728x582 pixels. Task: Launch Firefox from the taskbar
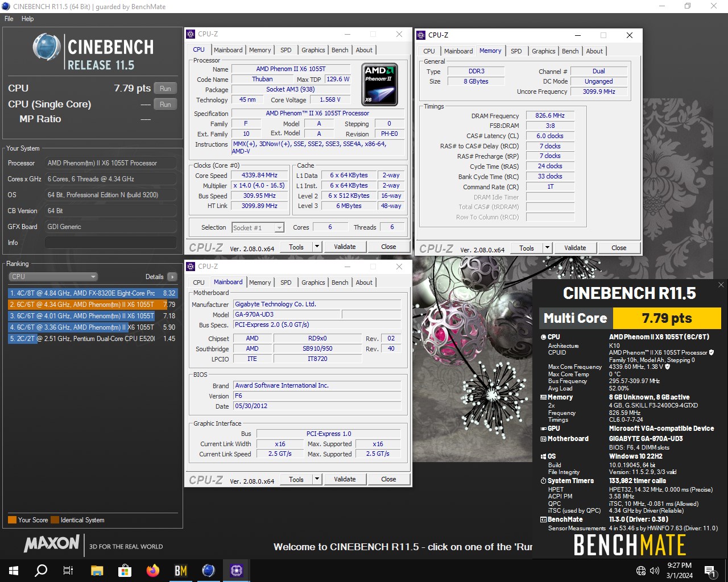(152, 571)
